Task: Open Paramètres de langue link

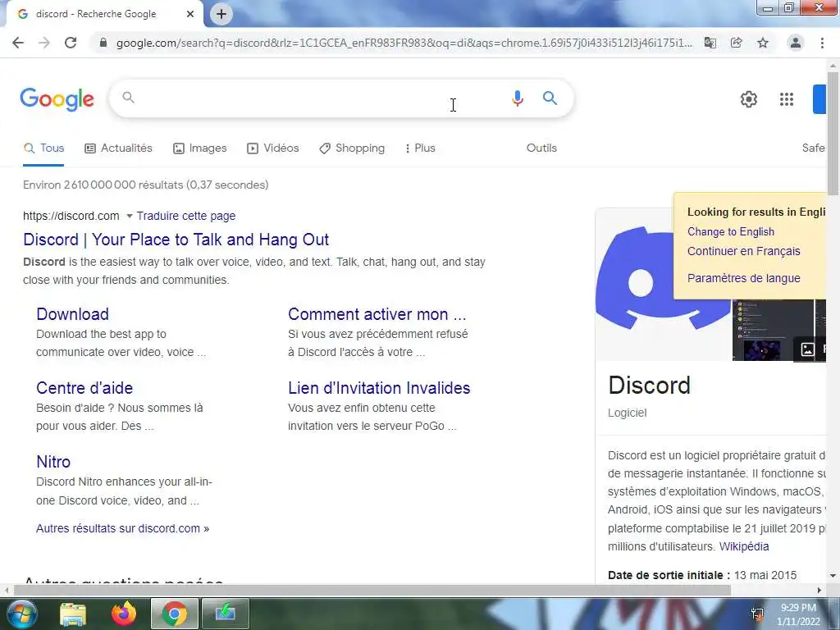Action: (743, 279)
